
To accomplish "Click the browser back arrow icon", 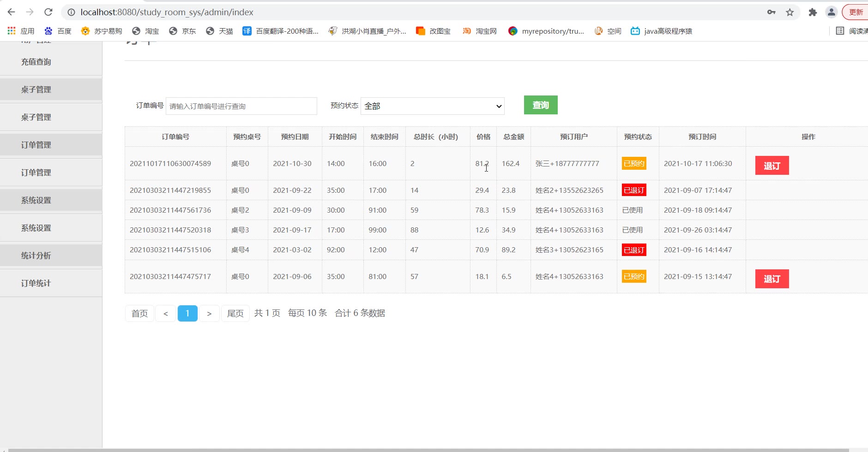I will 12,12.
